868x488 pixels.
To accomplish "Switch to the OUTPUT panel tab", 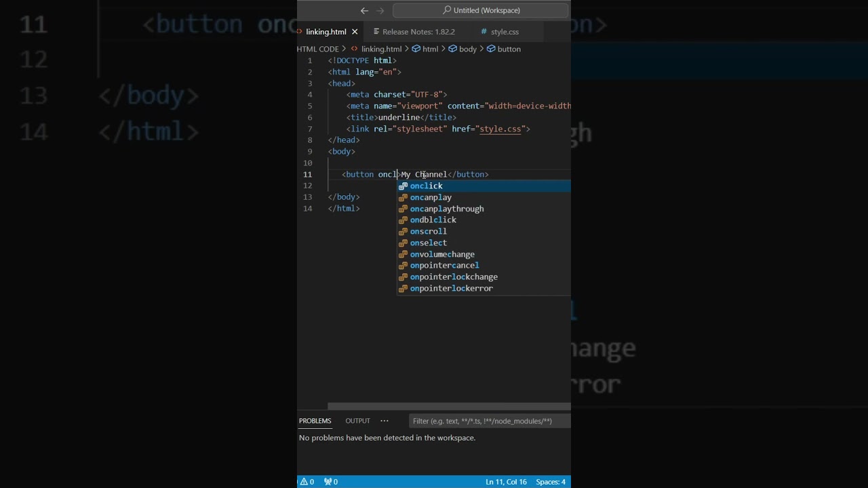I will [x=357, y=421].
